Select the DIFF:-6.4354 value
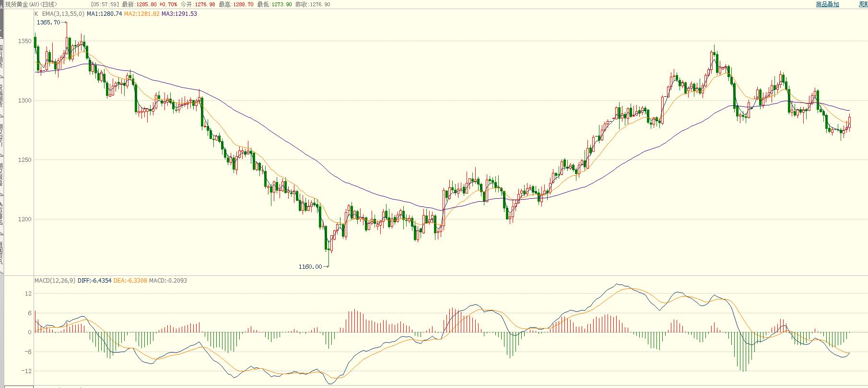 (x=94, y=280)
